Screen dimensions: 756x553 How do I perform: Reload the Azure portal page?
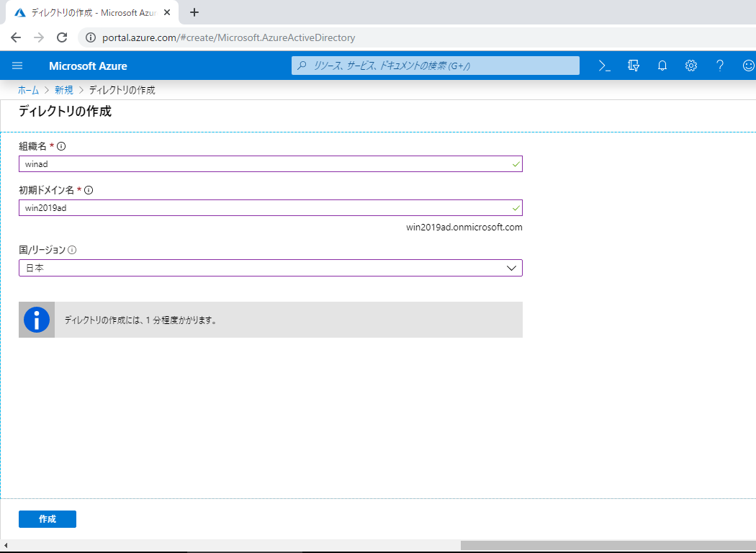tap(62, 37)
